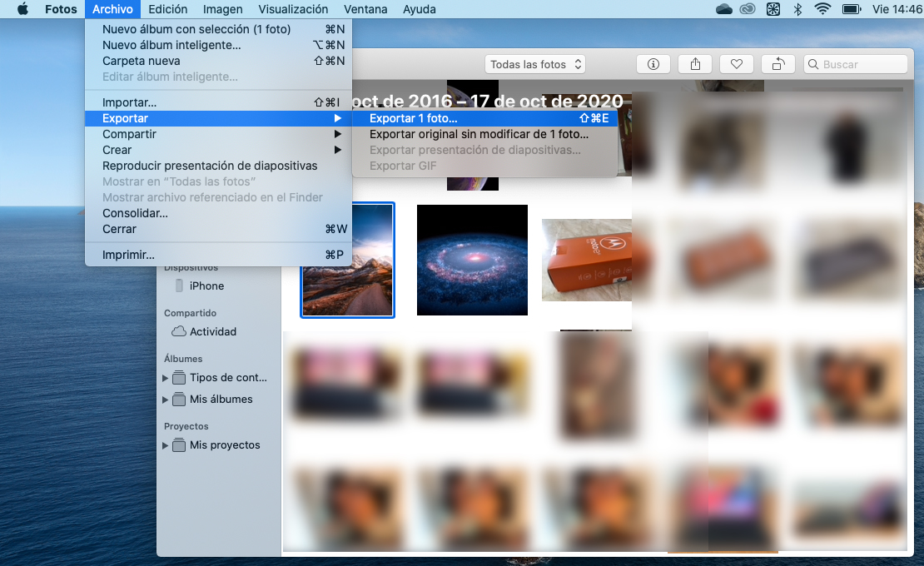Screen dimensions: 924x566
Task: Open the Apple menu
Action: [22, 9]
